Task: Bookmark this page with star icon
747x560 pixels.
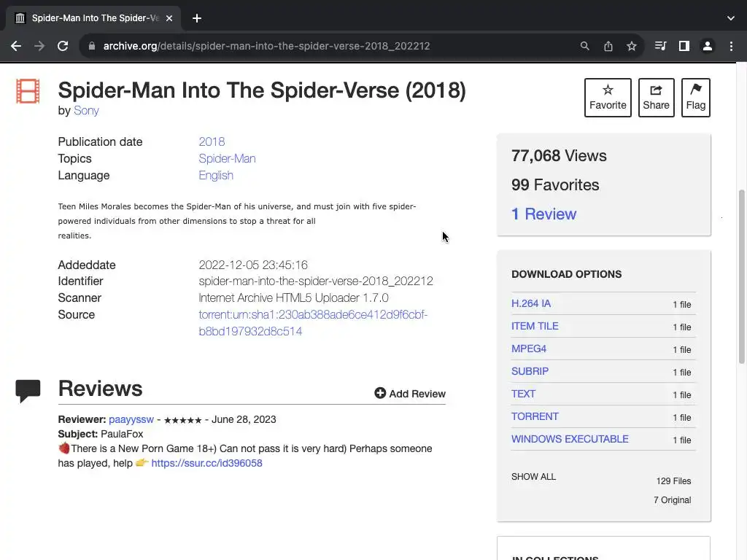Action: point(631,46)
